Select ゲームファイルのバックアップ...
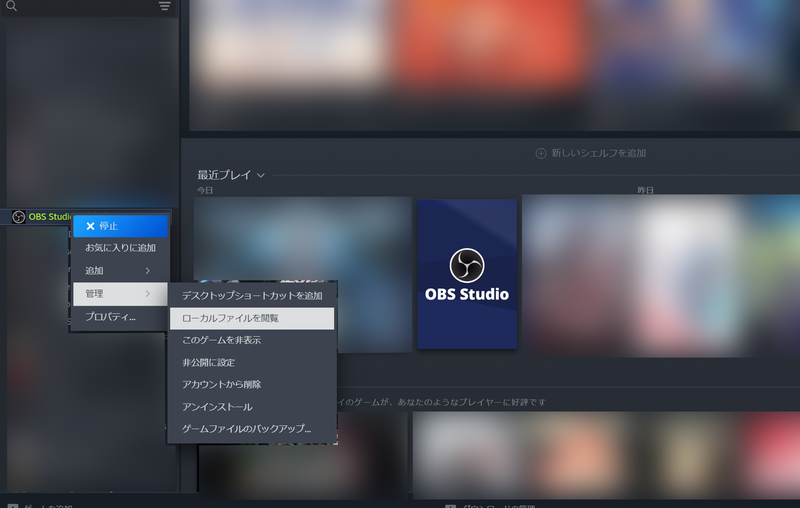This screenshot has height=508, width=800. coord(252,429)
